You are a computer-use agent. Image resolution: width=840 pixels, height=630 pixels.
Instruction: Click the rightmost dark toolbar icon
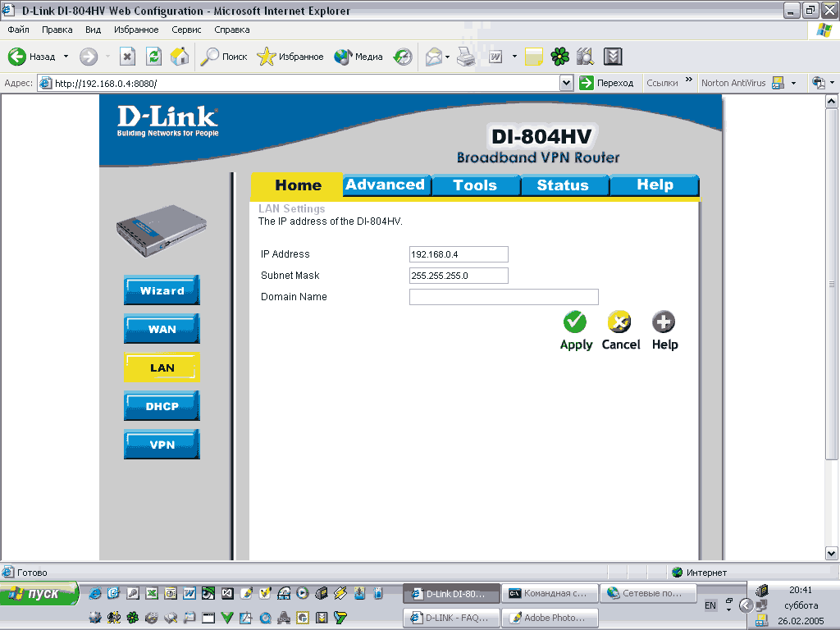click(613, 57)
